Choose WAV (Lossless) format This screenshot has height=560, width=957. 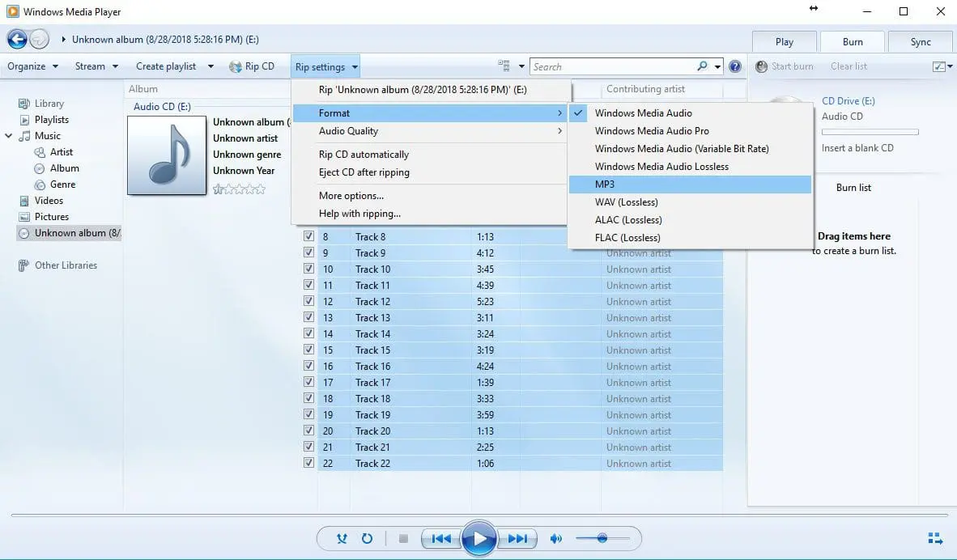click(x=691, y=202)
